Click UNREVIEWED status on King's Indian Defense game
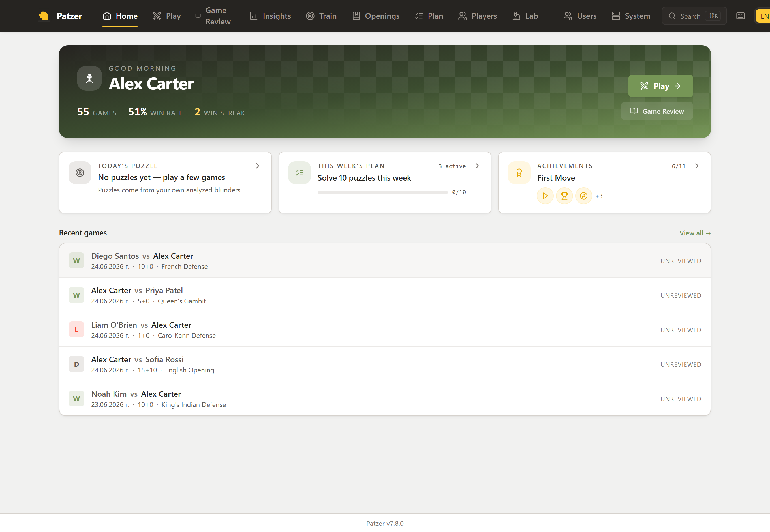Image resolution: width=770 pixels, height=532 pixels. (x=681, y=399)
